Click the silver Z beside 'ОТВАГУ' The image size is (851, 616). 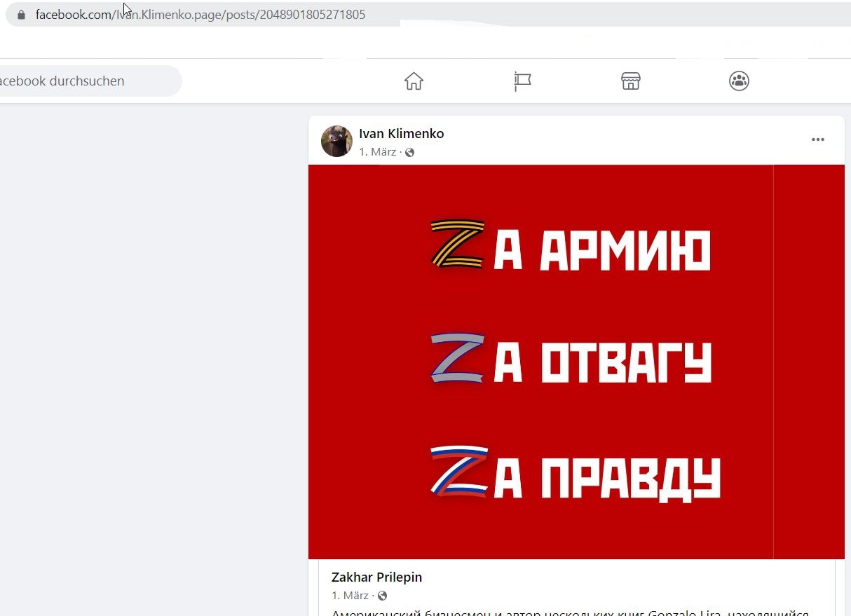tap(458, 359)
